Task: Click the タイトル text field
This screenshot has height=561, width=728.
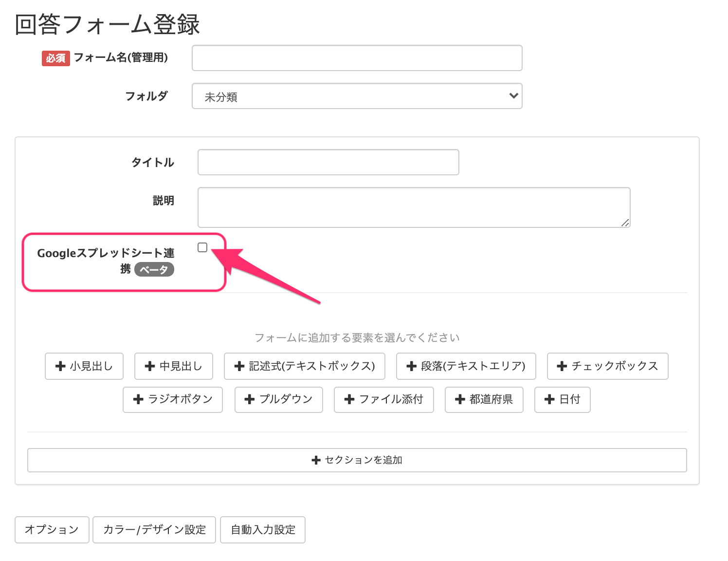Action: pyautogui.click(x=328, y=162)
